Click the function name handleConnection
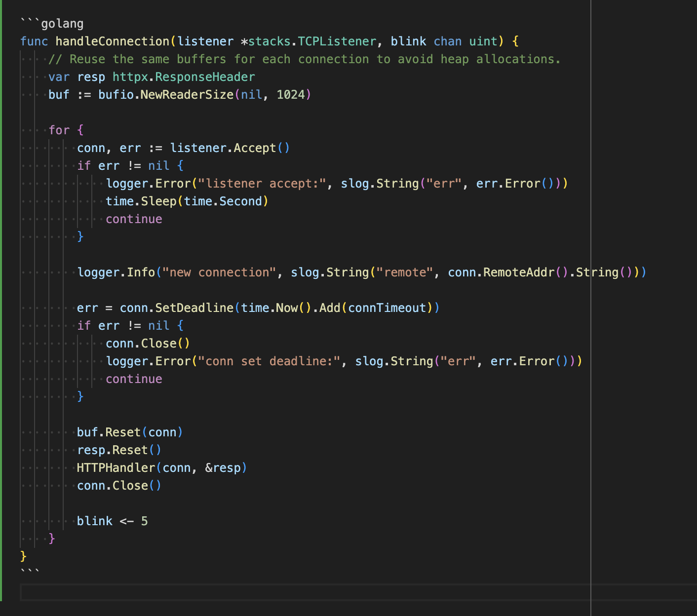Image resolution: width=697 pixels, height=616 pixels. point(113,41)
